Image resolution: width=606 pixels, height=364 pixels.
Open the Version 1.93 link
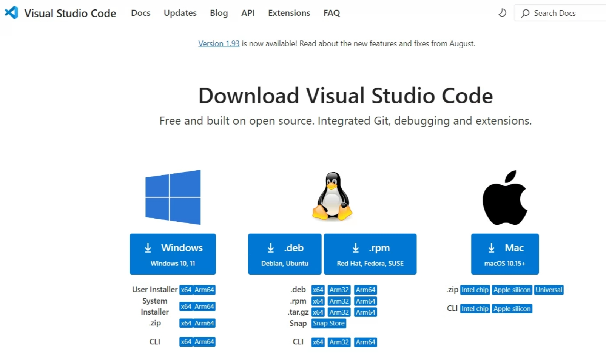tap(219, 43)
